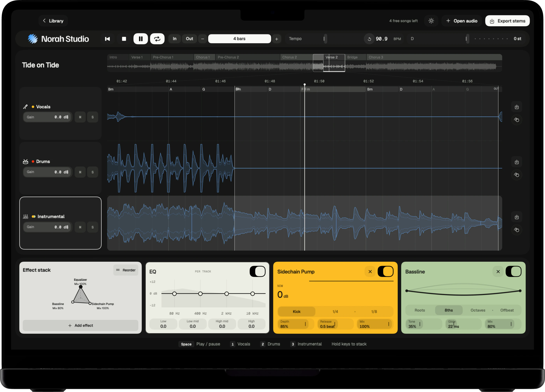The image size is (545, 392).
Task: Jump to Pre-Chorus 2 section
Action: coord(248,57)
